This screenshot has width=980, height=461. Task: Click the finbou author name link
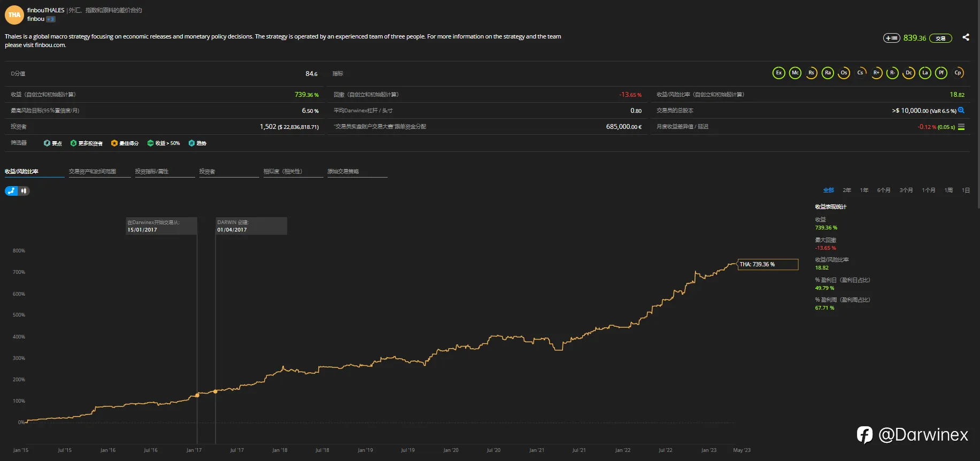tap(36, 19)
